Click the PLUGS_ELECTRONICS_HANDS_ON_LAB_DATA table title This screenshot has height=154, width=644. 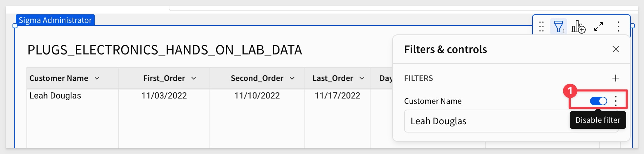[x=165, y=50]
